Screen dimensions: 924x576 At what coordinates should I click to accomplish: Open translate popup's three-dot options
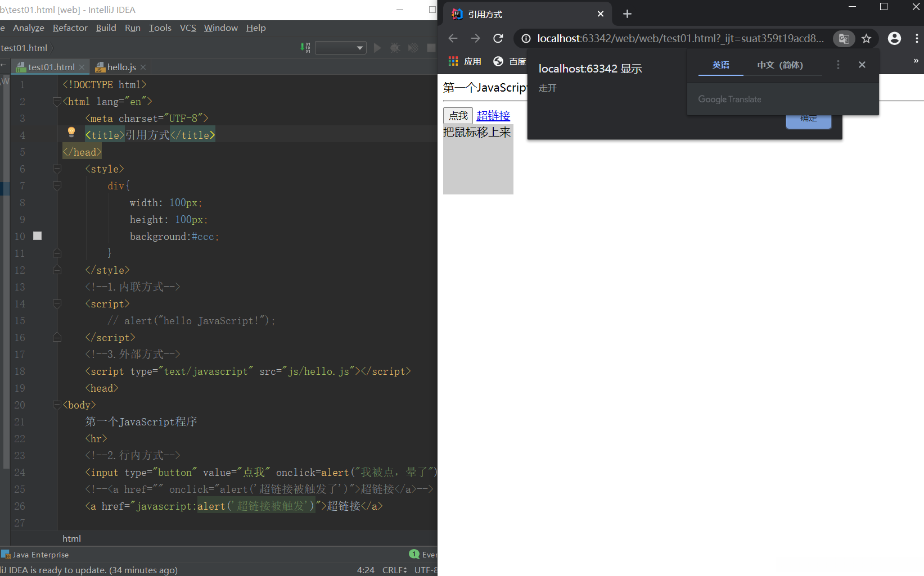[x=838, y=65]
